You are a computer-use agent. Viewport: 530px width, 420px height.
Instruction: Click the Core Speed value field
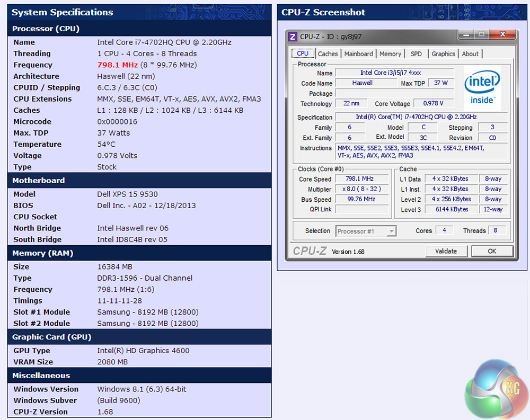pyautogui.click(x=363, y=179)
